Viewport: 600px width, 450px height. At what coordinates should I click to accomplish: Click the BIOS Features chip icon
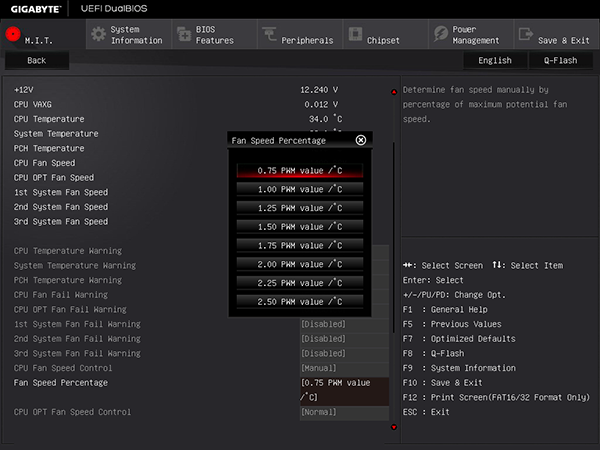184,34
